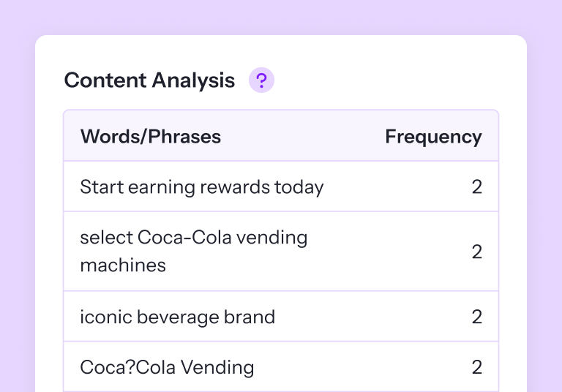The width and height of the screenshot is (562, 392).
Task: Sort by the Words/Phrases column header
Action: pos(150,137)
